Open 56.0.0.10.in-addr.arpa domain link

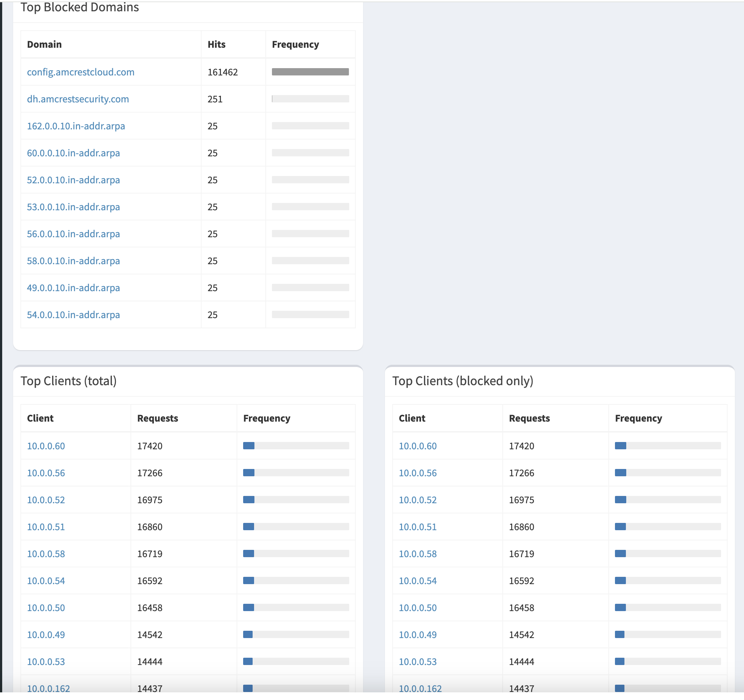(x=73, y=234)
